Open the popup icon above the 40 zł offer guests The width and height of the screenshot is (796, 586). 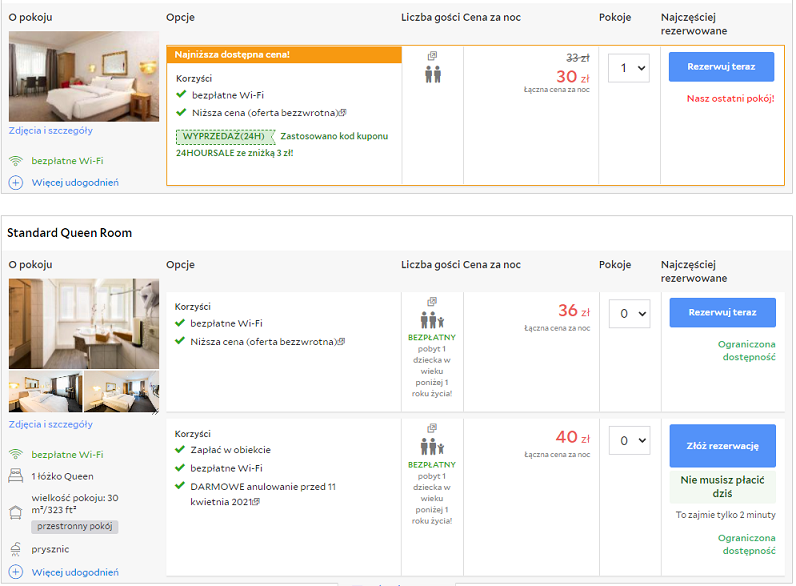(432, 428)
